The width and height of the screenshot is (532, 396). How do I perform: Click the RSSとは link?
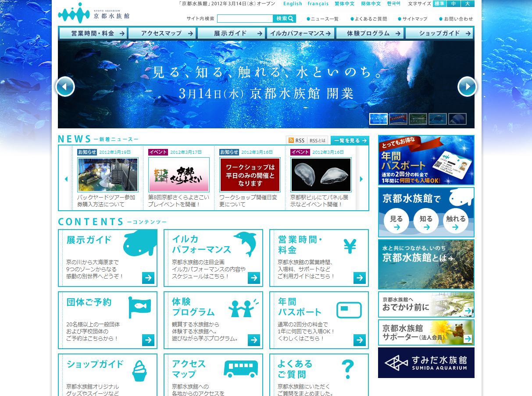click(318, 141)
